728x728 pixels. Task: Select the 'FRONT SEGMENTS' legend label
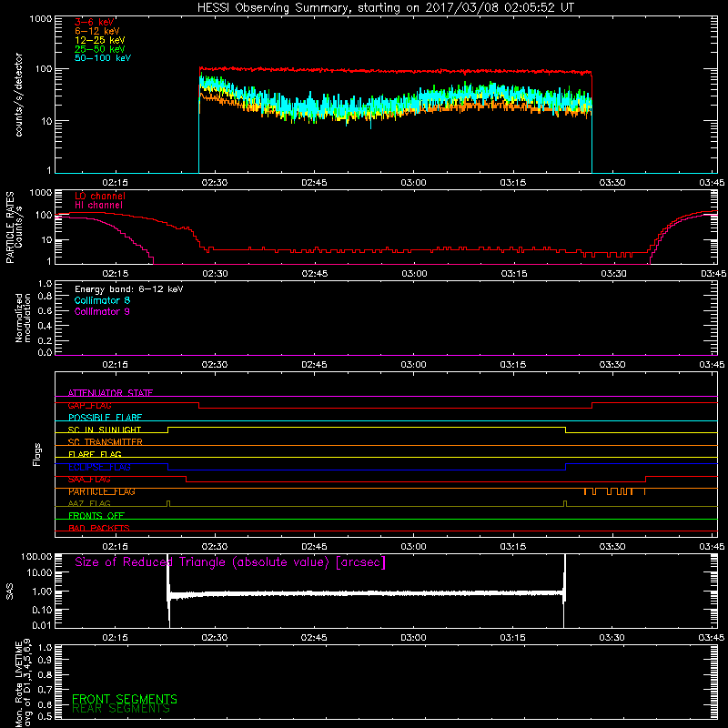pyautogui.click(x=125, y=699)
